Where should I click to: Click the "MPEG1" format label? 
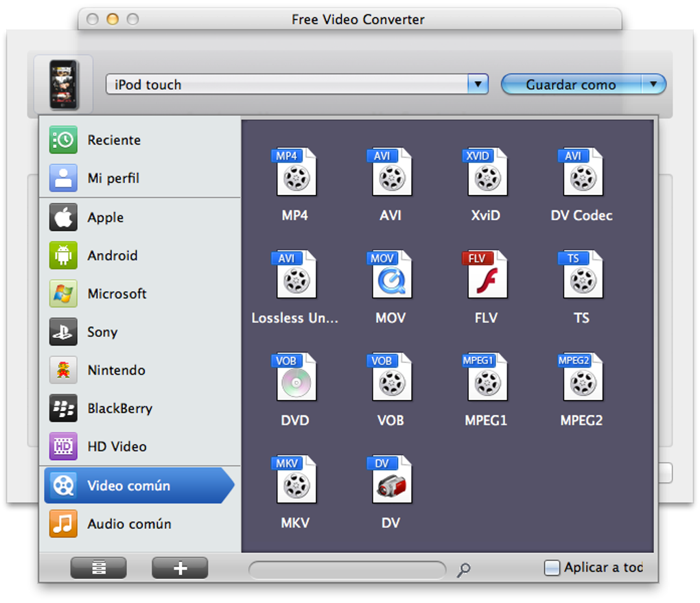click(486, 421)
